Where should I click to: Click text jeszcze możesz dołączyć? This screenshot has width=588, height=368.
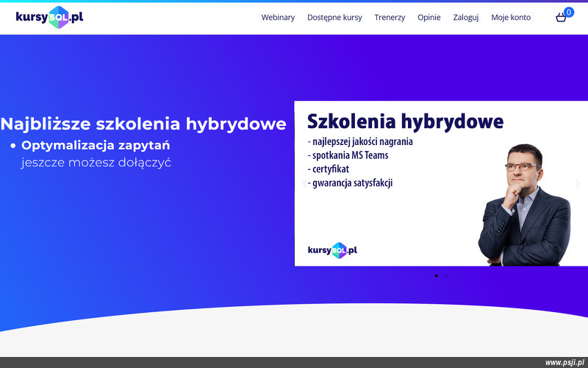pos(96,163)
